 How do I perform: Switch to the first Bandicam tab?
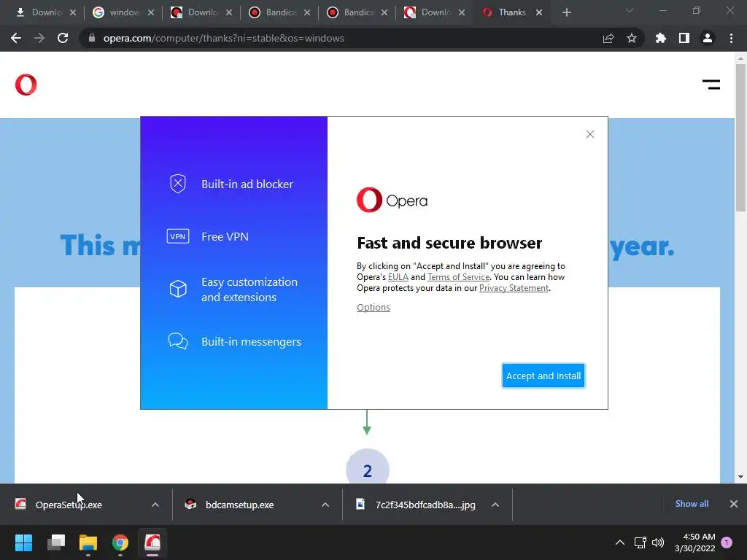pos(279,12)
